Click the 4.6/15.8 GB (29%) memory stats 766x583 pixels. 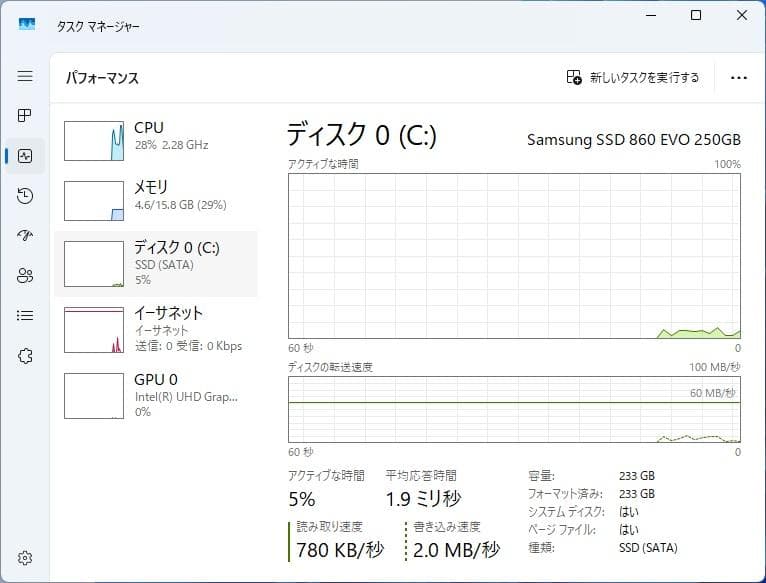point(180,205)
